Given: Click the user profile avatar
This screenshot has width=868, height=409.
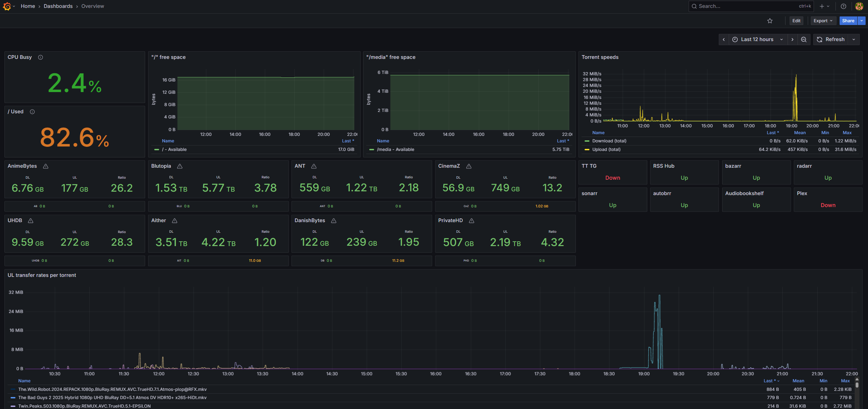Looking at the screenshot, I should 859,6.
